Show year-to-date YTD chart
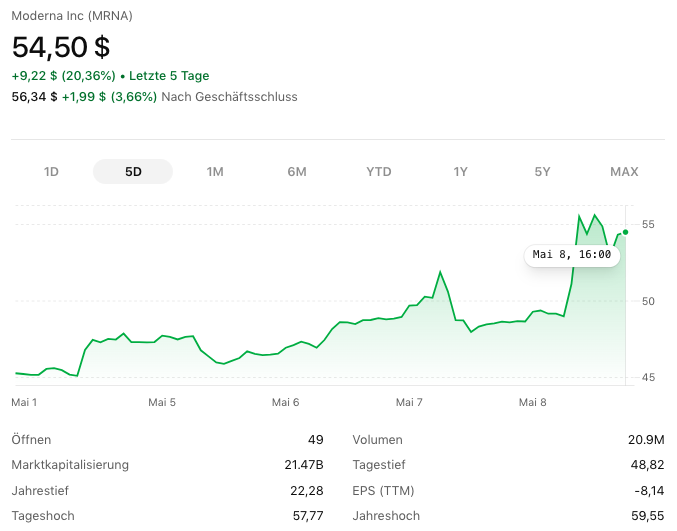 [379, 172]
